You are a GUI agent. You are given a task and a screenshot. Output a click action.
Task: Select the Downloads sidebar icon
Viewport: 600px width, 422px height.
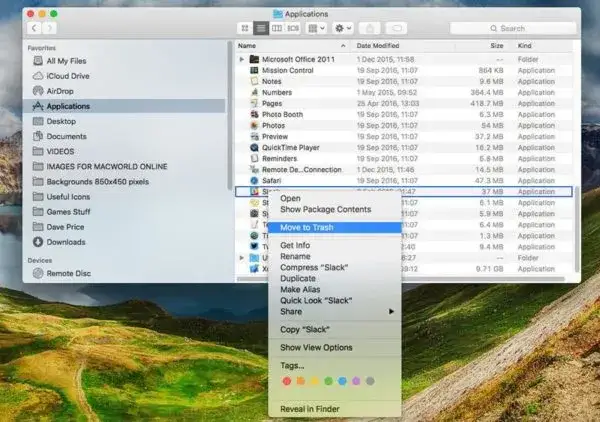(x=38, y=241)
